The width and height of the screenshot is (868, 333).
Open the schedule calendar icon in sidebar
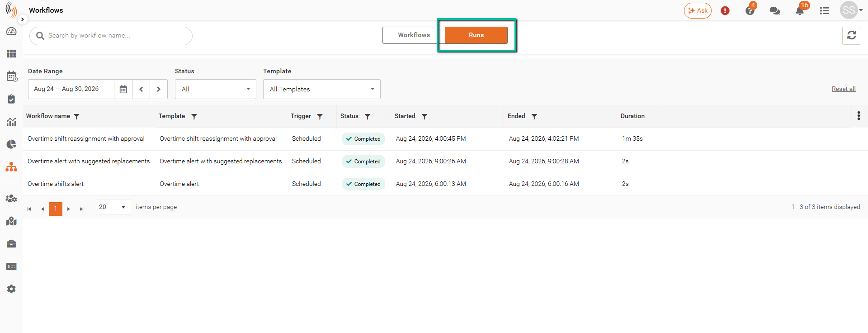click(x=11, y=76)
